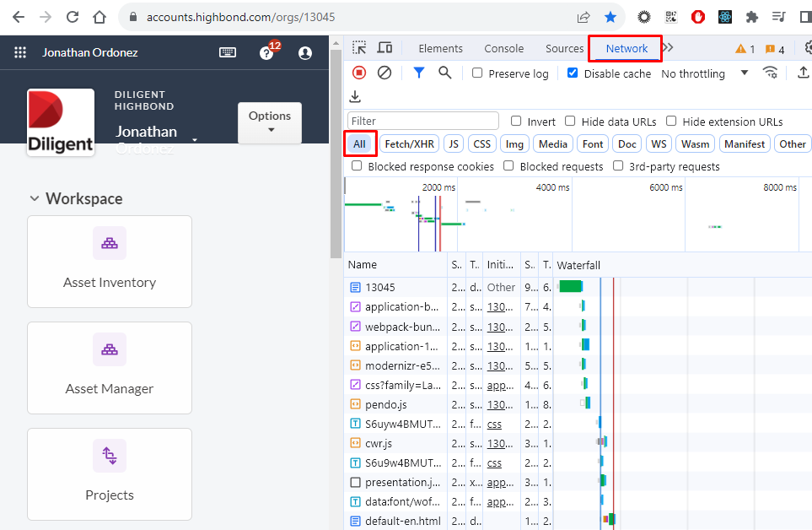
Task: Open the React DevTools extension icon
Action: 725,17
